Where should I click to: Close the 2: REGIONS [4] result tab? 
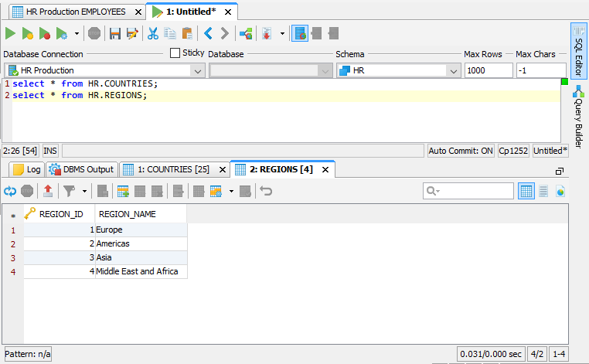(325, 170)
